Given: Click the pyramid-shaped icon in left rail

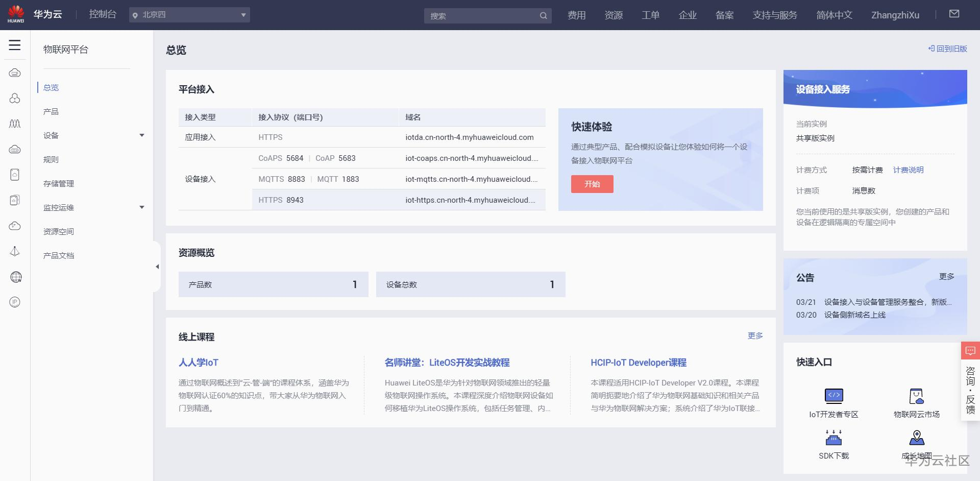Looking at the screenshot, I should (15, 251).
